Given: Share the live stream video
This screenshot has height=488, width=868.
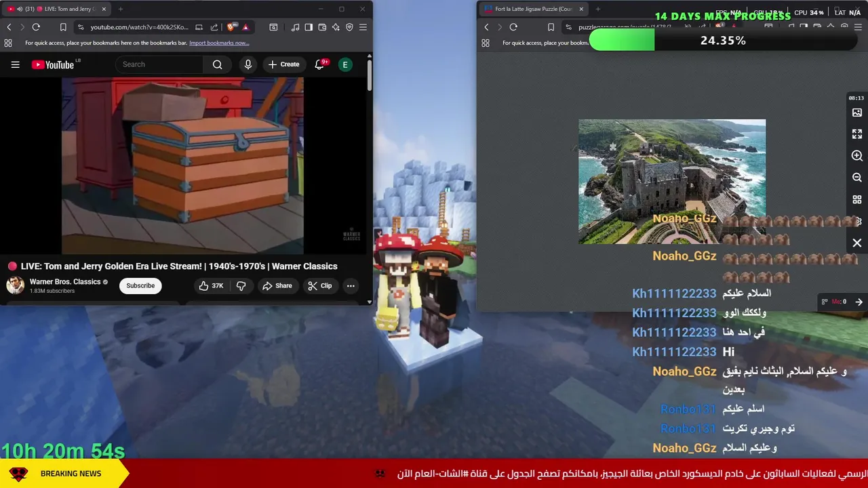Looking at the screenshot, I should (x=277, y=286).
